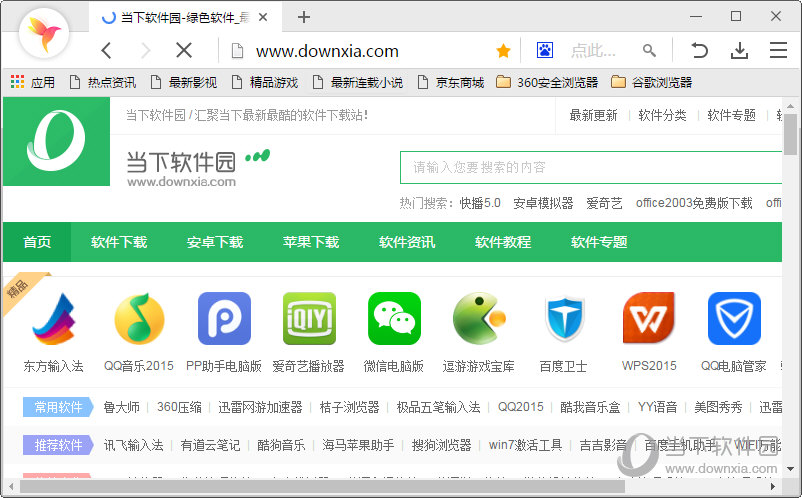
Task: Open the 苹果下载 navigation tab
Action: [311, 242]
